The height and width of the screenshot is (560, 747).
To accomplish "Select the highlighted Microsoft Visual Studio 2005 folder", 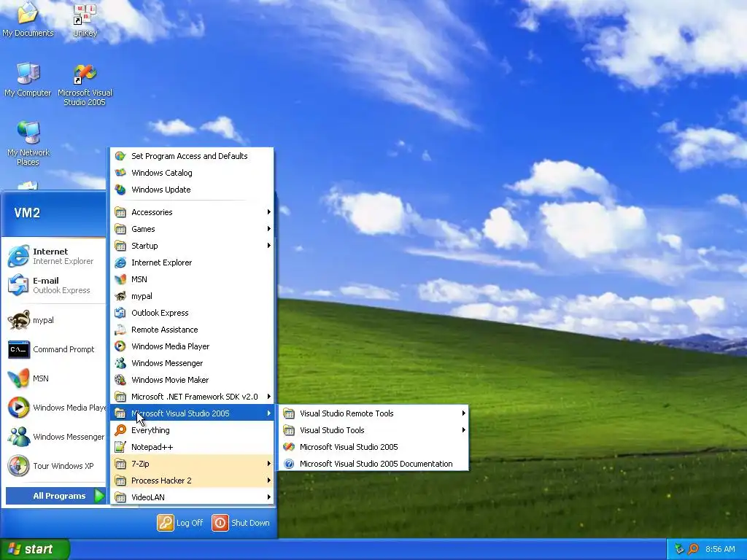I will pyautogui.click(x=192, y=413).
